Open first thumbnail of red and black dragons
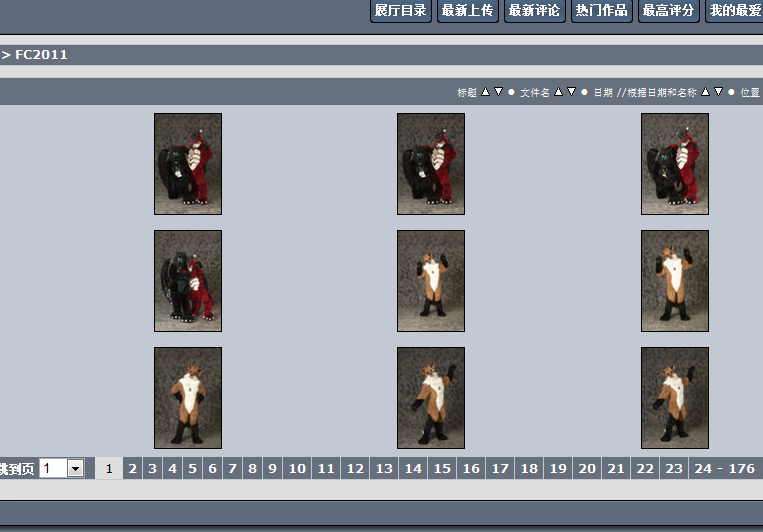The width and height of the screenshot is (763, 532). tap(188, 164)
